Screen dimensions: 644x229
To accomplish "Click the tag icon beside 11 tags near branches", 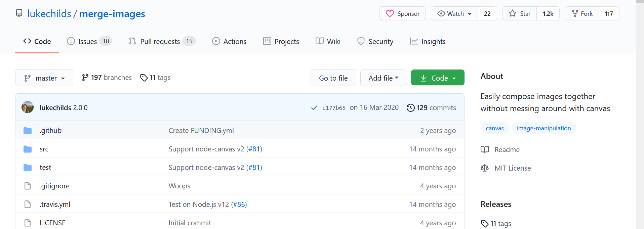I will click(x=144, y=78).
